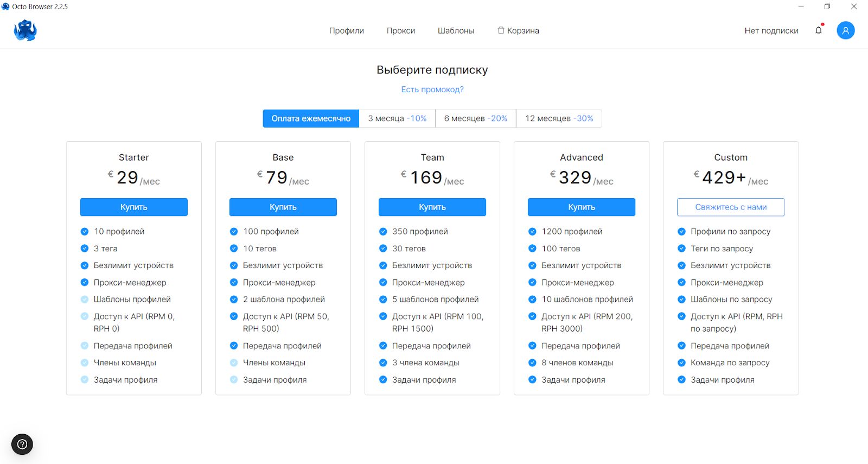Click the Octo Browser title bar icon
Screen dimensions: 868x464
5,7
